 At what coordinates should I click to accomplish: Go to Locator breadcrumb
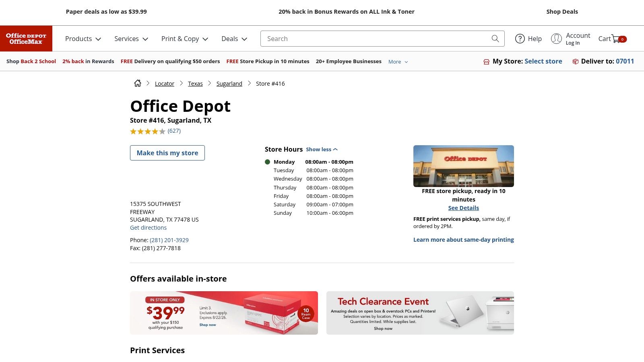[x=165, y=84]
